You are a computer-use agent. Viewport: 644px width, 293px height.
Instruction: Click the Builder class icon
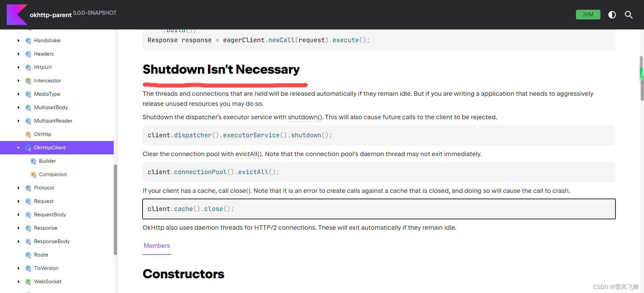(x=34, y=161)
